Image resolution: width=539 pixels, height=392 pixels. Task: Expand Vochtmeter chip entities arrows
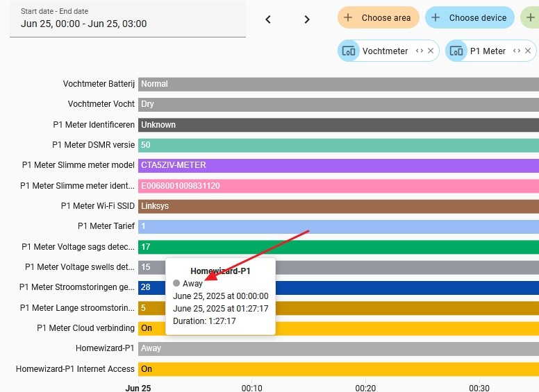pyautogui.click(x=419, y=51)
